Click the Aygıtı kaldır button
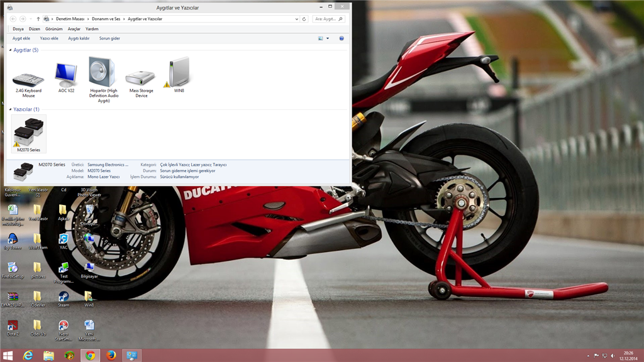Viewport: 644px width, 362px height. 79,38
